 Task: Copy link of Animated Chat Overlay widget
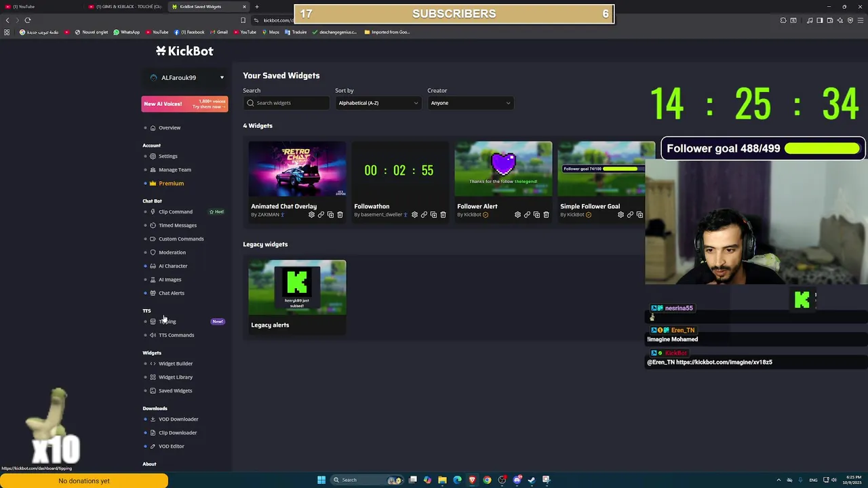click(321, 215)
